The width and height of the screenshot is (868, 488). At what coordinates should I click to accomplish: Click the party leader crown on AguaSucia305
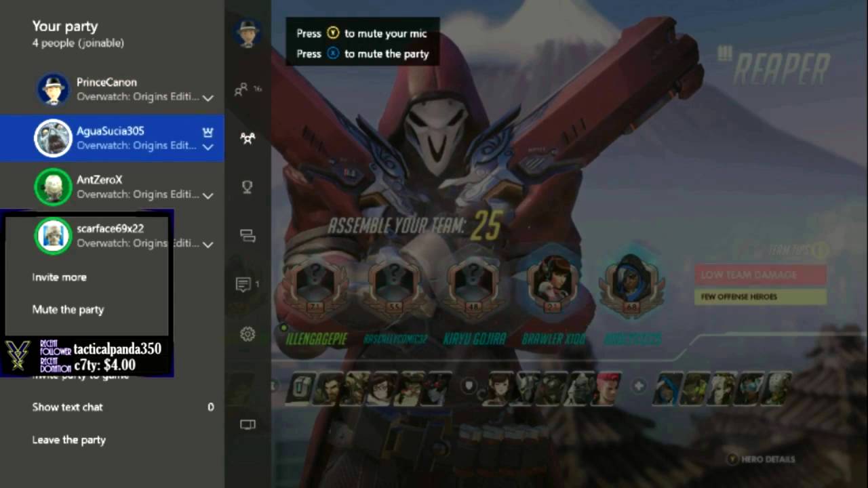point(208,131)
